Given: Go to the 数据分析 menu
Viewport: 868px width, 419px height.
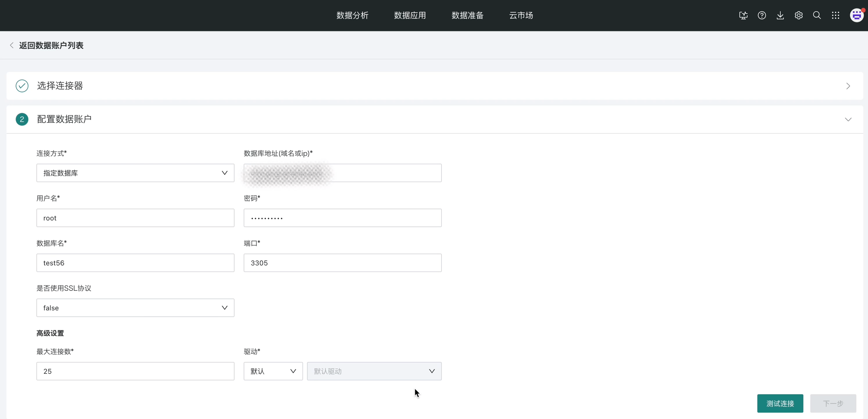Looking at the screenshot, I should [x=352, y=15].
